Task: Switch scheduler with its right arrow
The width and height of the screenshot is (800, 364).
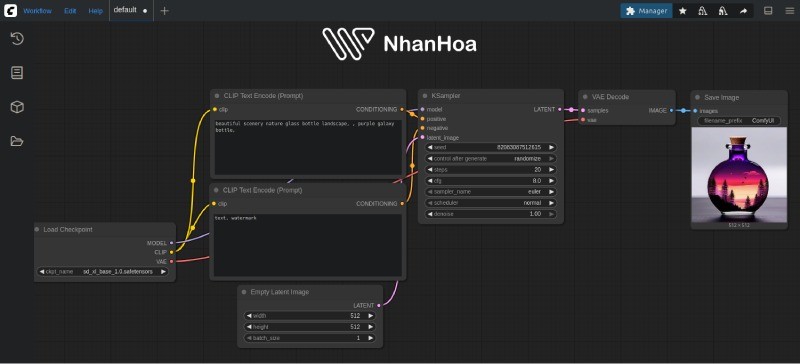Action: click(x=551, y=203)
